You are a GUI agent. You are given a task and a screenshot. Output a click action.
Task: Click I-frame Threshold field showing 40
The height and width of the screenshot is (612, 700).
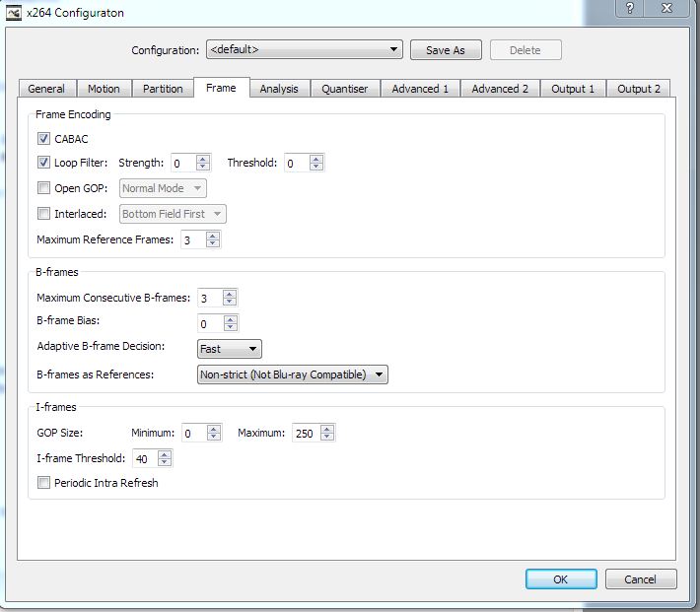(x=145, y=458)
